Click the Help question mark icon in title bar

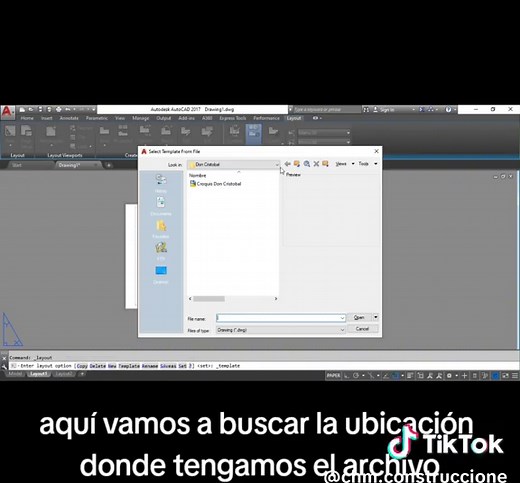coord(448,109)
